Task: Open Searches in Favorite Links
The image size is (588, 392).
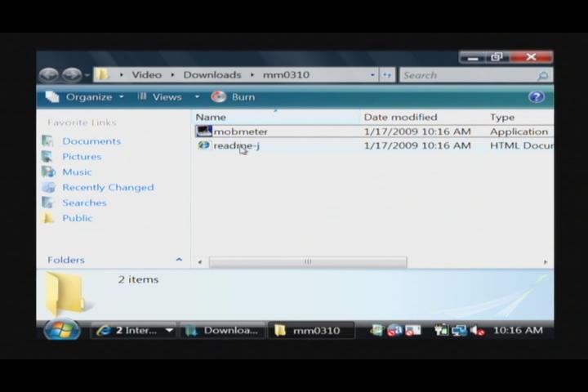Action: (84, 203)
